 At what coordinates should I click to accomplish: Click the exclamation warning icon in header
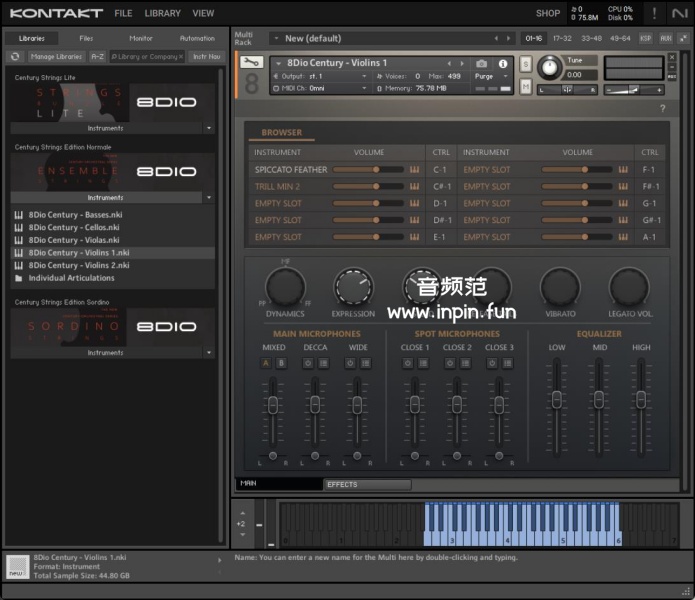655,13
